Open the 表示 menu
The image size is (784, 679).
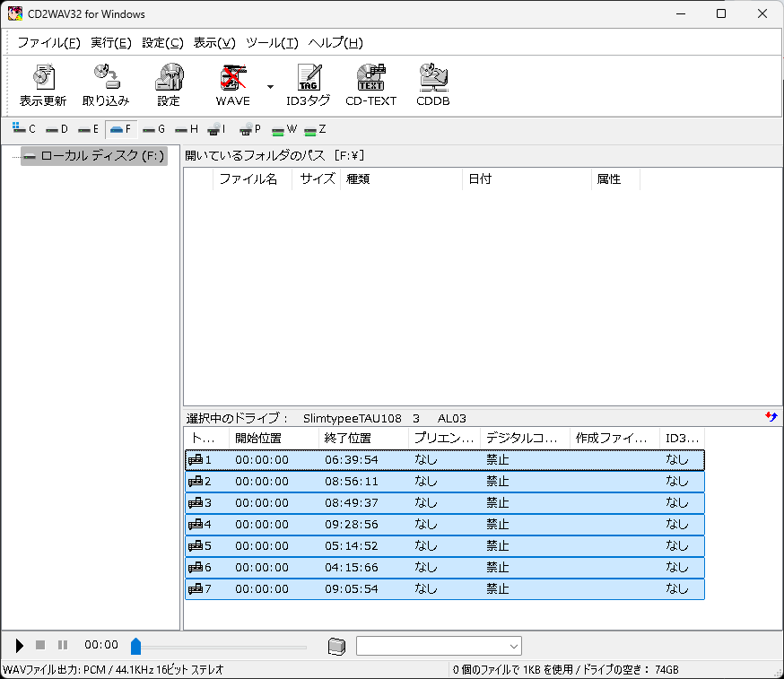click(215, 42)
